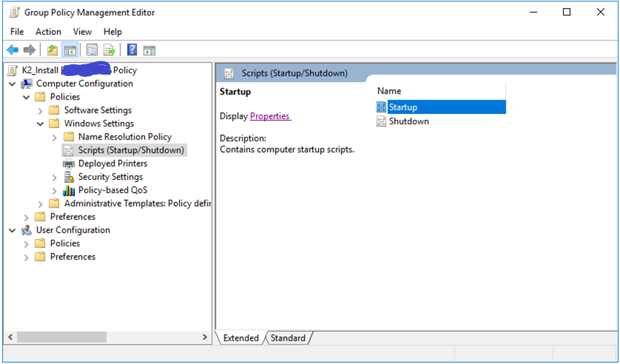
Task: Select Scripts (Startup/Shutdown) tree label
Action: point(131,150)
